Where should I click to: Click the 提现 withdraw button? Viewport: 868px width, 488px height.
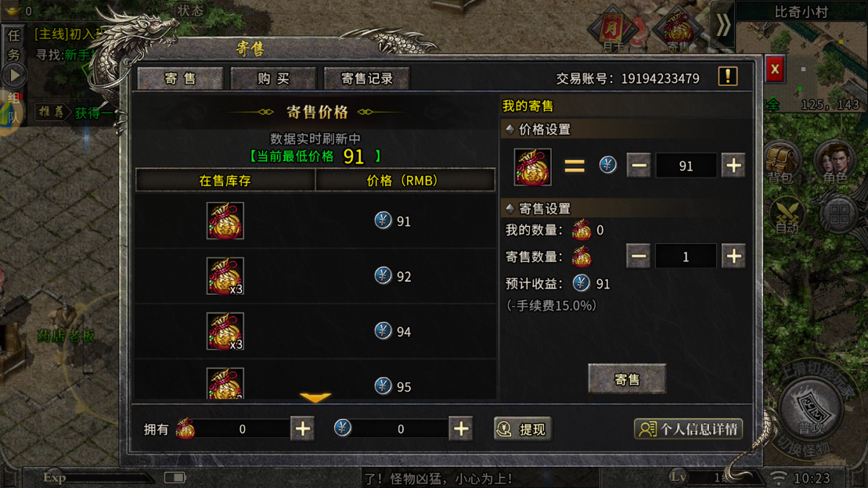point(523,429)
